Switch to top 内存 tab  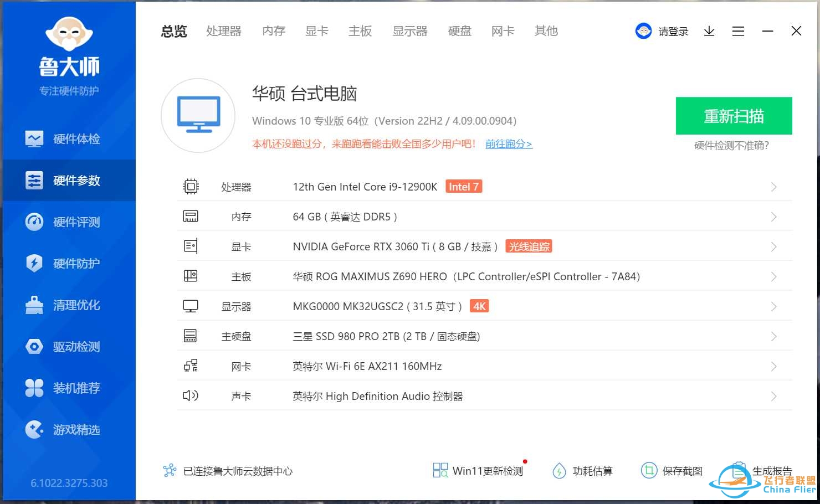pos(274,31)
